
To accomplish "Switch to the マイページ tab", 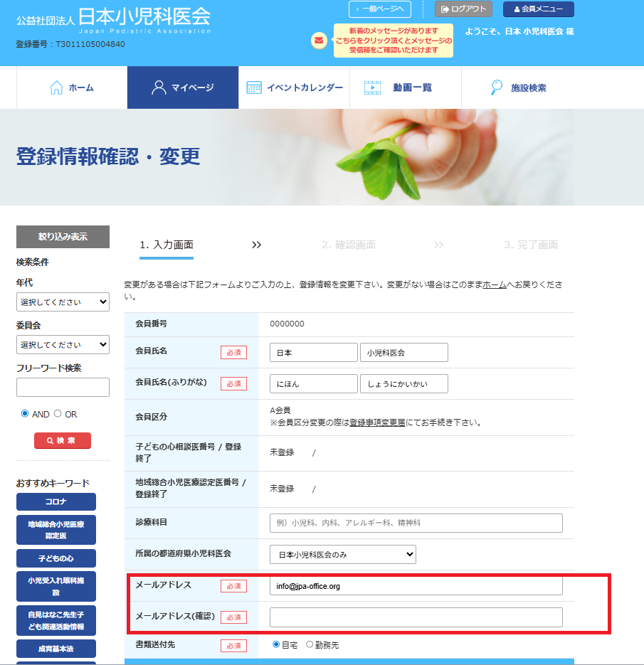I will pos(183,87).
